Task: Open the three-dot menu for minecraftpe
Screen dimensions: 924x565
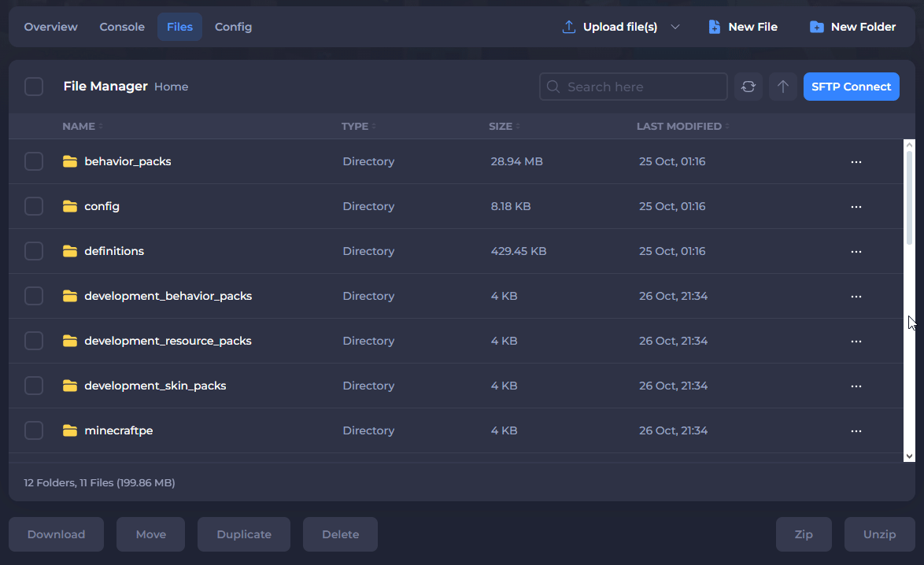Action: [x=856, y=431]
